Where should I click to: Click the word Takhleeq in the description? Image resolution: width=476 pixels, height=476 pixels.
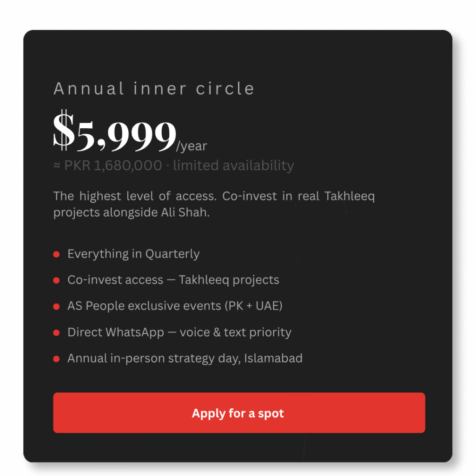(349, 196)
